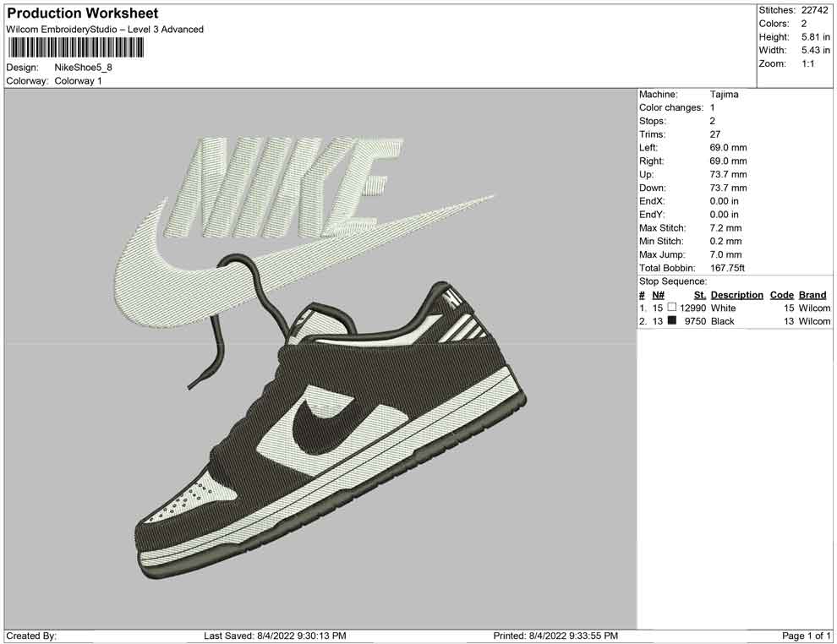Click the 'Description' column header

point(737,295)
